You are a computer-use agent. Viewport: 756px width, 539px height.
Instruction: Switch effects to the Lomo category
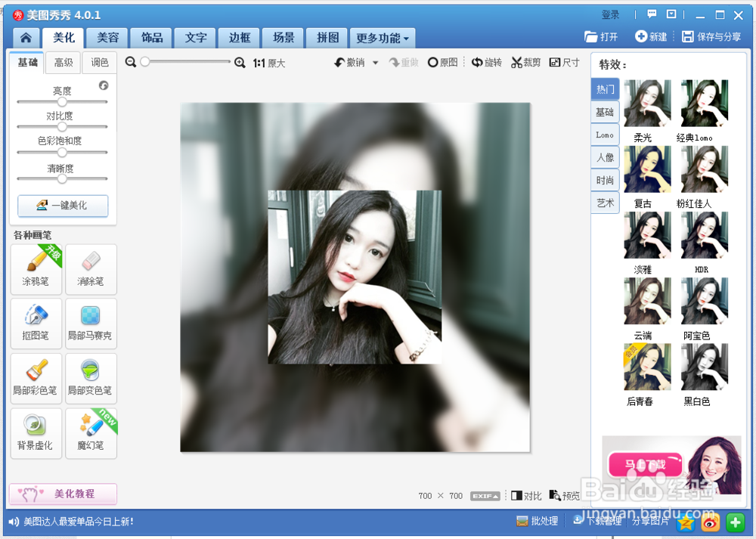(x=604, y=134)
